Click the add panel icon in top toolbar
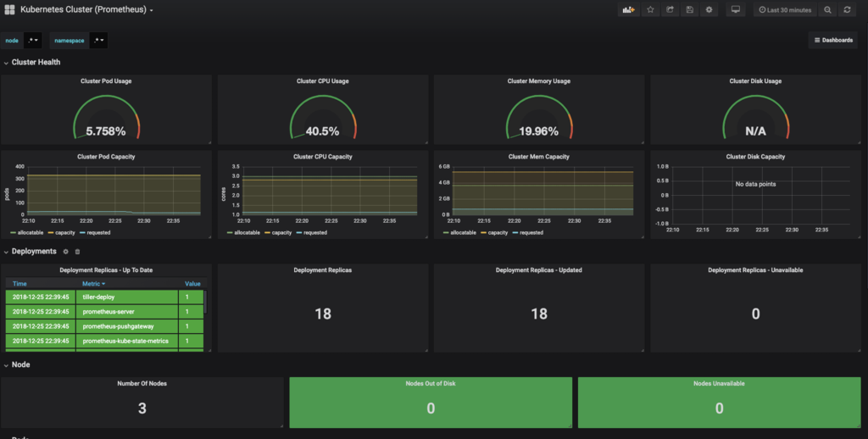868x439 pixels. (628, 10)
